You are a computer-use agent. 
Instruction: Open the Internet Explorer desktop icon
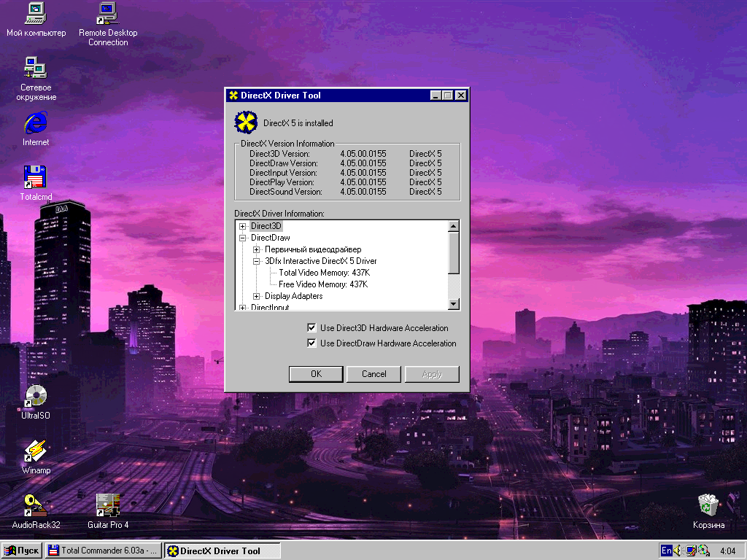click(35, 124)
